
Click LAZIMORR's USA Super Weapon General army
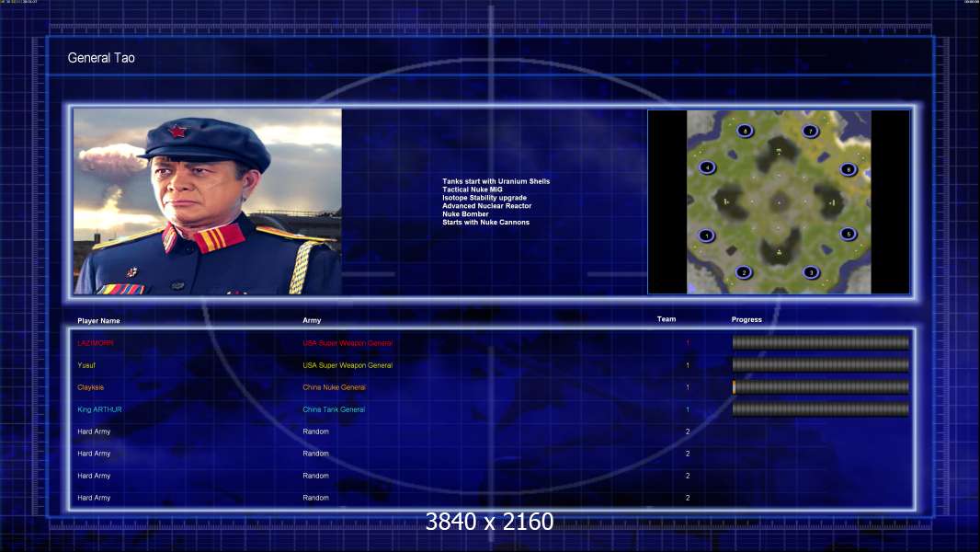[348, 343]
